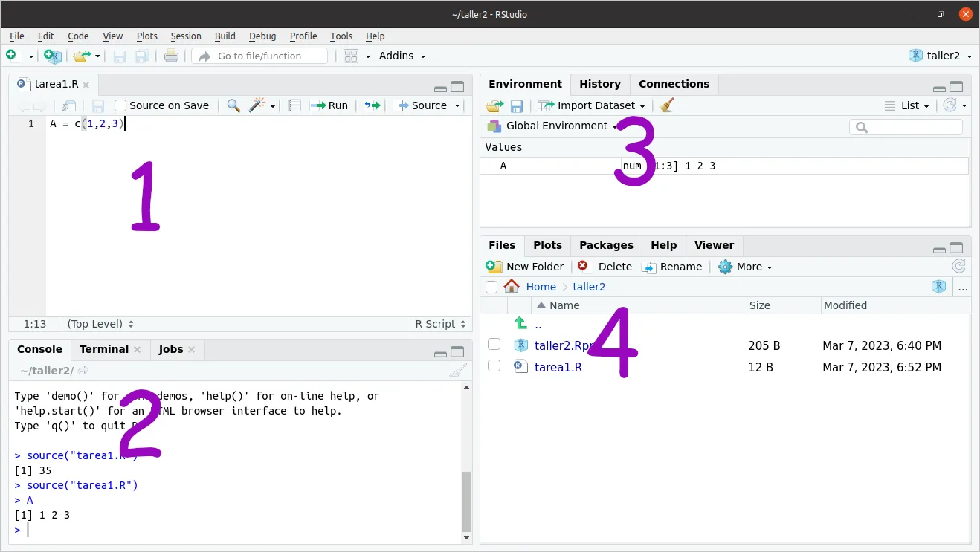Open the Import Dataset dropdown
The height and width of the screenshot is (552, 980).
(x=592, y=105)
